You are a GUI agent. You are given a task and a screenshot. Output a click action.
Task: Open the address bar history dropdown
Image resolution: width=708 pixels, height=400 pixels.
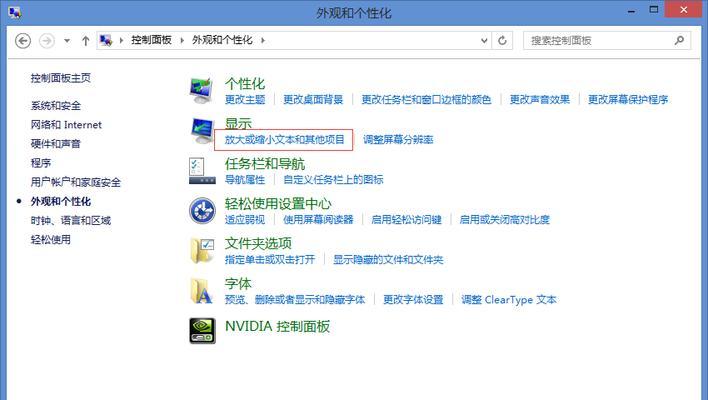484,41
